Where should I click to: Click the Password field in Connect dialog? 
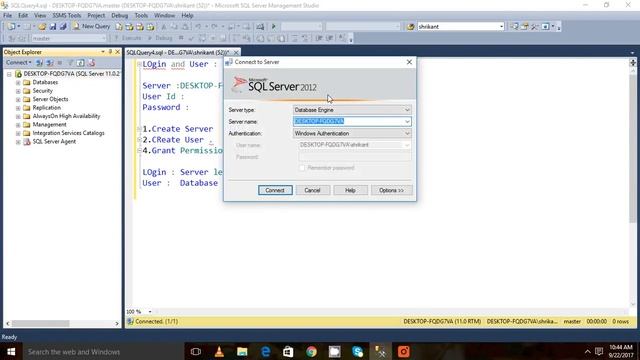[355, 157]
